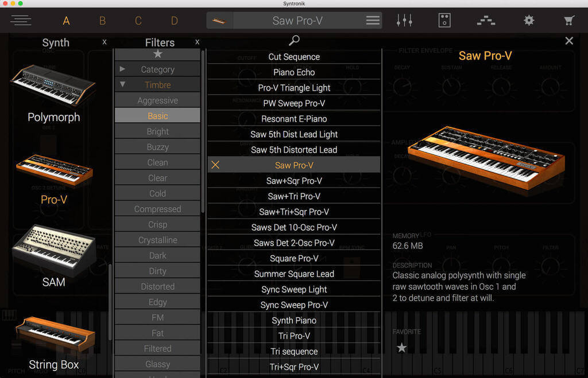The height and width of the screenshot is (378, 588).
Task: Load the Saws Det 10-Osc Pro-V preset
Action: [x=294, y=227]
